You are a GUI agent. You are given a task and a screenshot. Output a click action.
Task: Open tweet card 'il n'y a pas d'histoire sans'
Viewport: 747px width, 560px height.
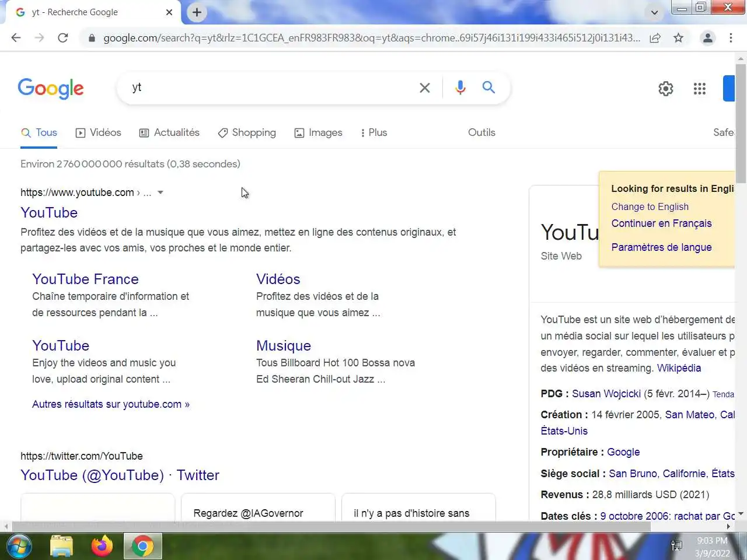pyautogui.click(x=418, y=508)
